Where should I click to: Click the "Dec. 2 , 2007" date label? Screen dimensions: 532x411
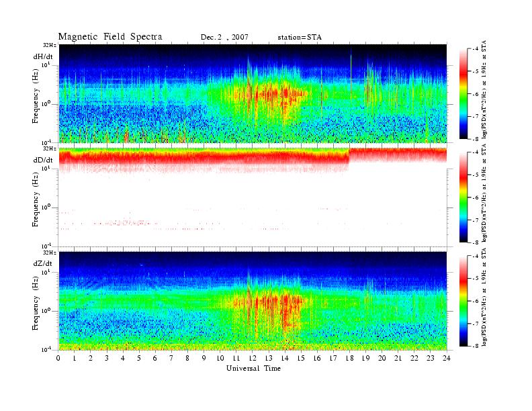click(224, 38)
